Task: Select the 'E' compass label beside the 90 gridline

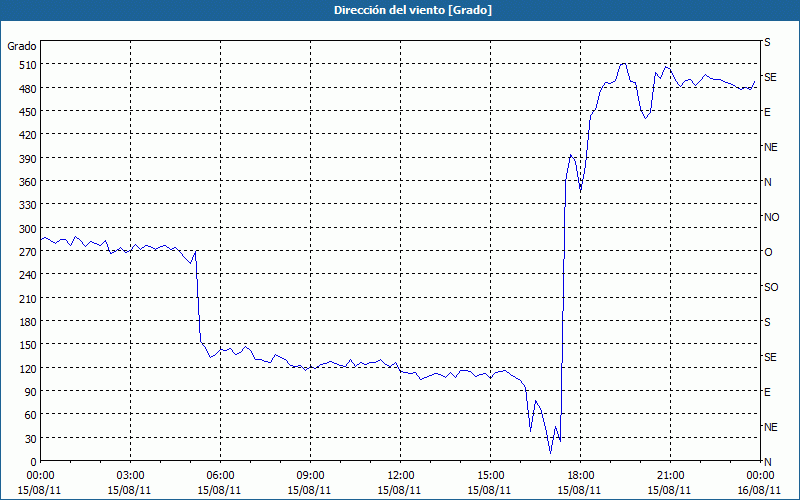Action: click(767, 392)
